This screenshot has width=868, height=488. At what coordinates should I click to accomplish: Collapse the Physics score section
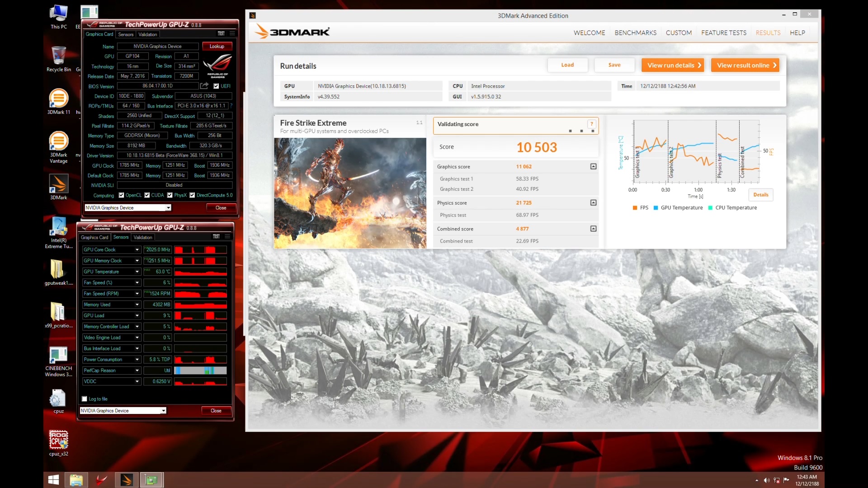coord(593,202)
